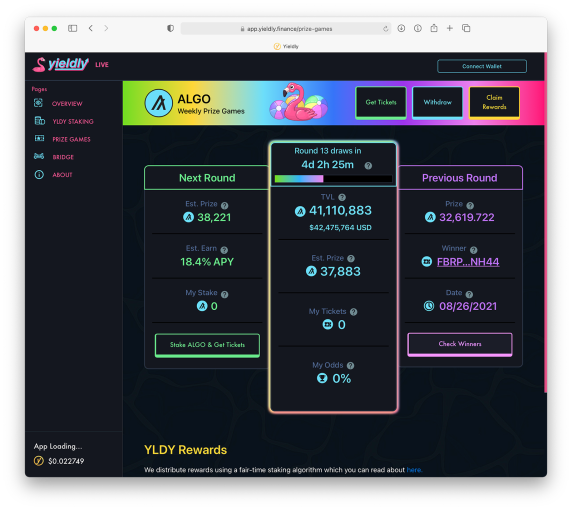
Task: Click the Next Round header
Action: point(207,178)
